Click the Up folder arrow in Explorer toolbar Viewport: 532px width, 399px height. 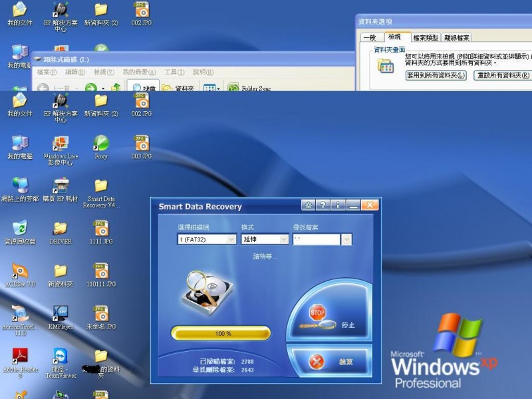coord(116,88)
